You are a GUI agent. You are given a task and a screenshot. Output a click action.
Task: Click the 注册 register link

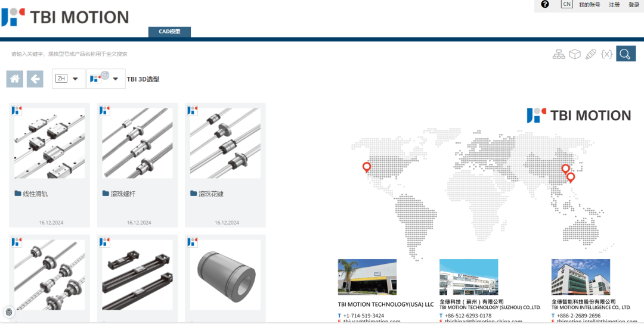[614, 5]
